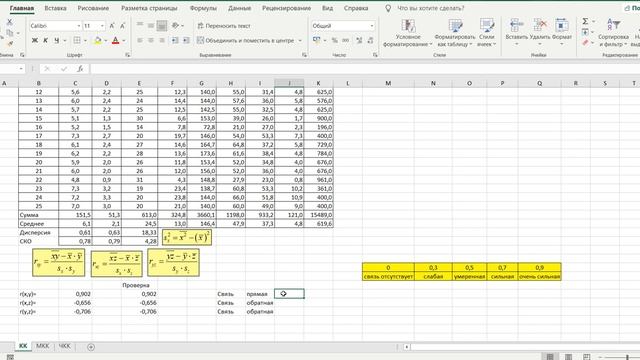The width and height of the screenshot is (640, 360).
Task: Click the accounting currency format icon
Action: tap(317, 40)
